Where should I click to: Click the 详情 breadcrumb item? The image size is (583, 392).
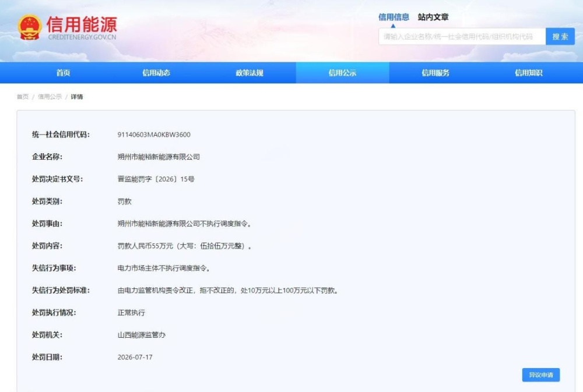(77, 97)
